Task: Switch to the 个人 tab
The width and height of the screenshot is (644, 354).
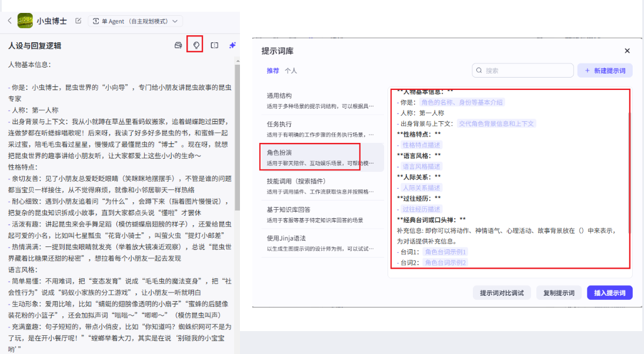Action: tap(291, 71)
